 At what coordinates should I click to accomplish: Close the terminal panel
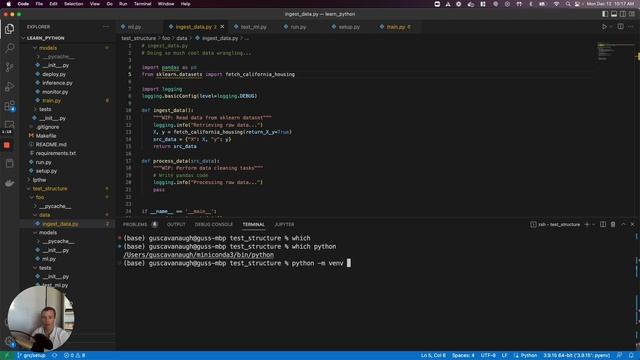pyautogui.click(x=633, y=224)
